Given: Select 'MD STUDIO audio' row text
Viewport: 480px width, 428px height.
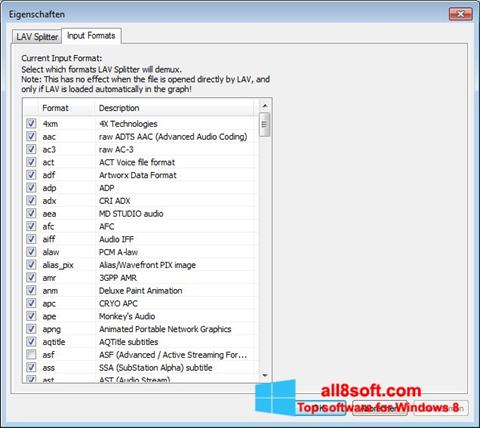Looking at the screenshot, I should click(131, 214).
